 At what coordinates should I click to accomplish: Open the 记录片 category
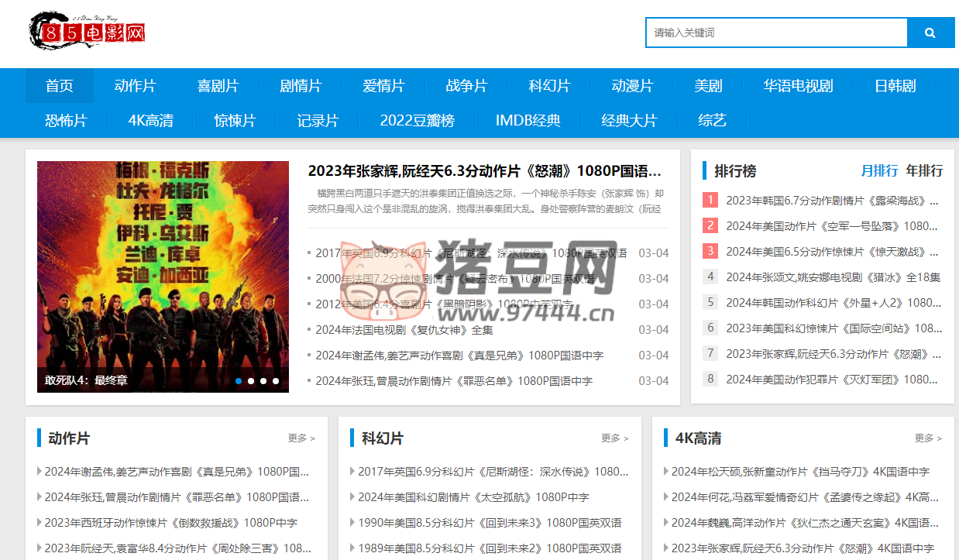[x=318, y=120]
